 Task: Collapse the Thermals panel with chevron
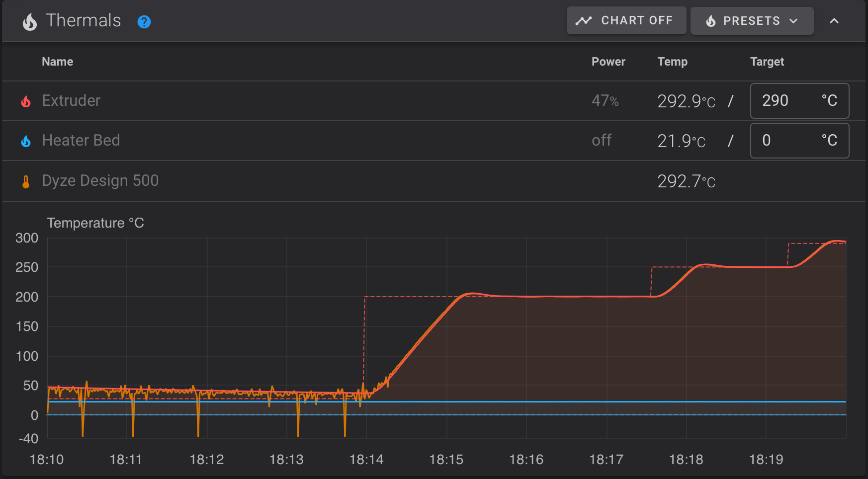(x=834, y=21)
